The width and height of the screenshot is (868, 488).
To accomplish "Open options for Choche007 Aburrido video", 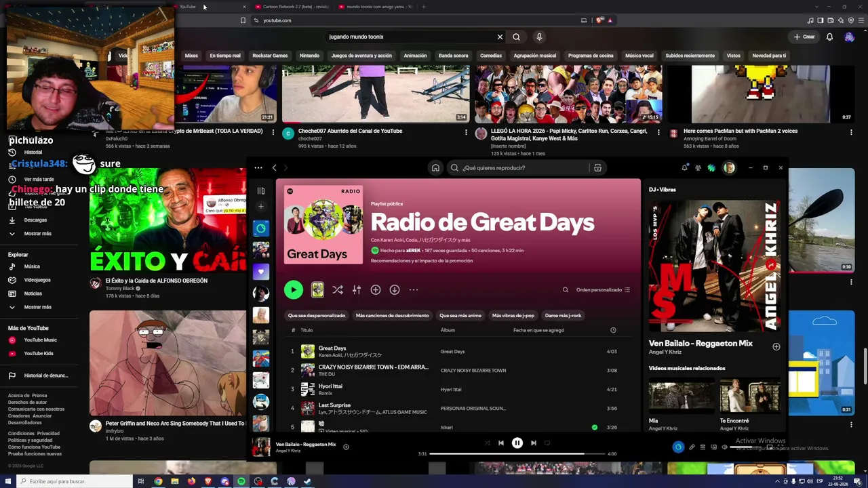I will [466, 132].
